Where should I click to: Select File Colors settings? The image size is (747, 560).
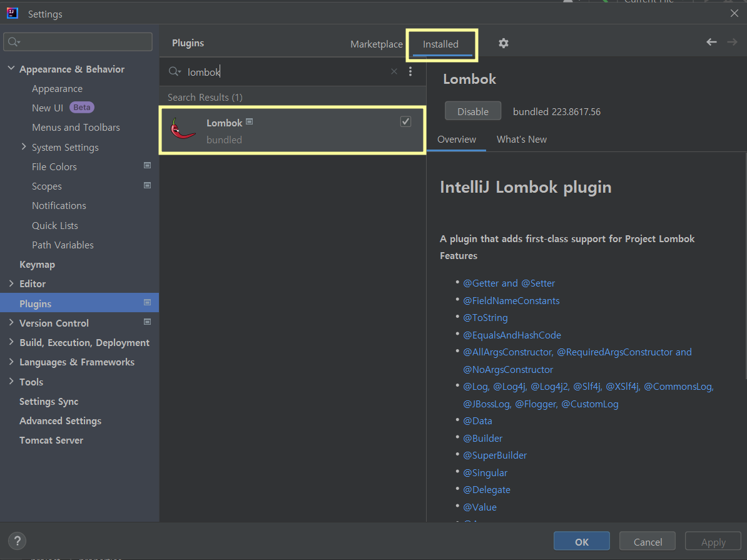click(x=54, y=167)
